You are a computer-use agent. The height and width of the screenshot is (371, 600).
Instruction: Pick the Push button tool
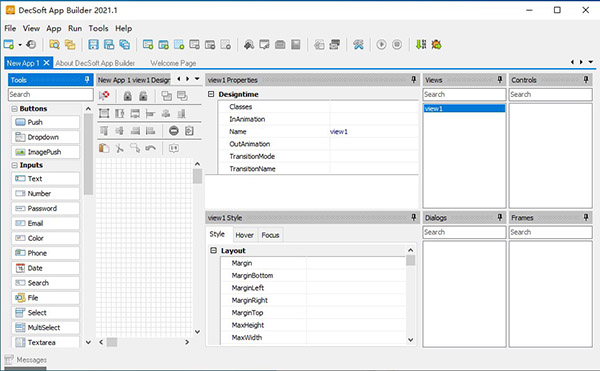46,122
